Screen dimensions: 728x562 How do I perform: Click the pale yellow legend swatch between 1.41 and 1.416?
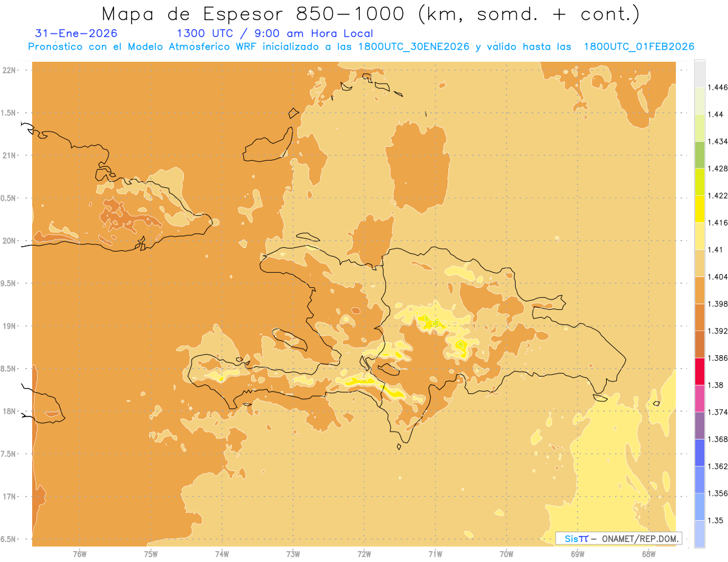tap(699, 236)
